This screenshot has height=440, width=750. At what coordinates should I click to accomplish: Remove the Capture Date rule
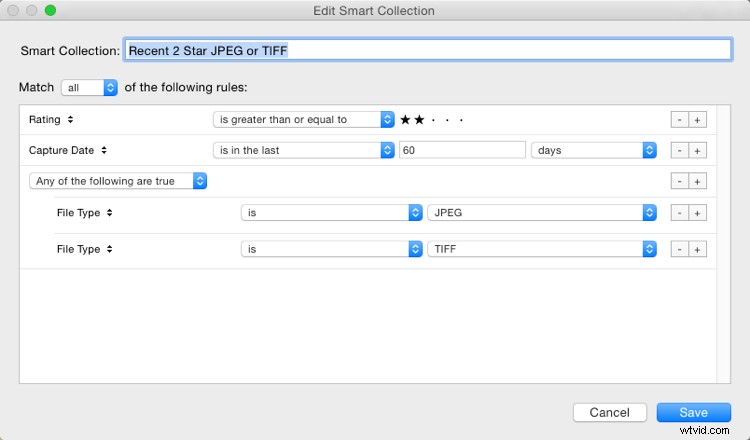tap(679, 150)
